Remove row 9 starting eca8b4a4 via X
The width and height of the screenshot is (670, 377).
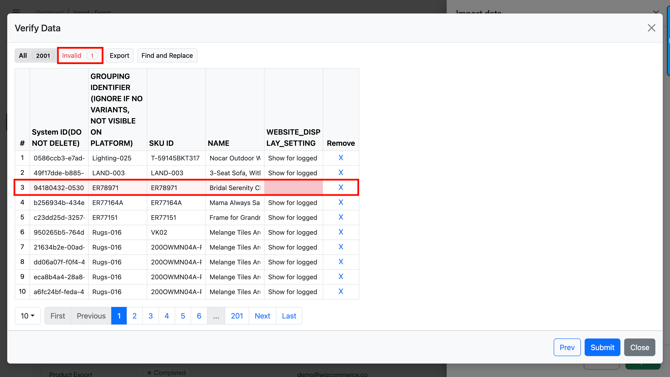tap(341, 277)
